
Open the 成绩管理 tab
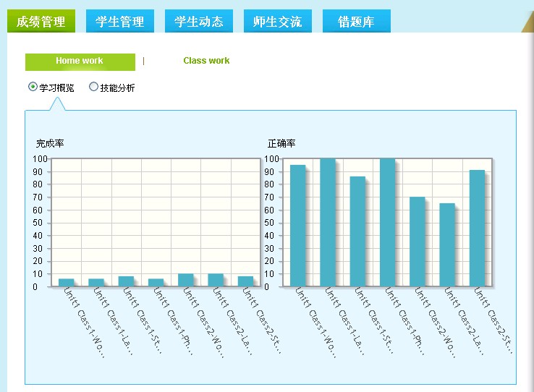[41, 22]
